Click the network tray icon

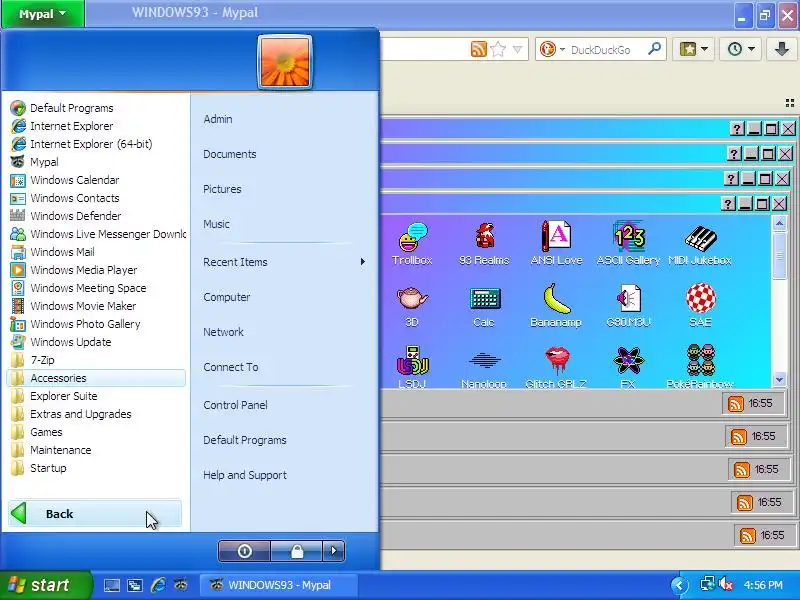pos(707,585)
